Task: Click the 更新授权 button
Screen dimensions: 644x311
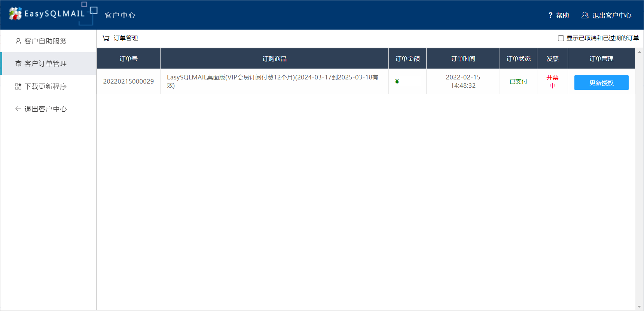Action: tap(601, 82)
